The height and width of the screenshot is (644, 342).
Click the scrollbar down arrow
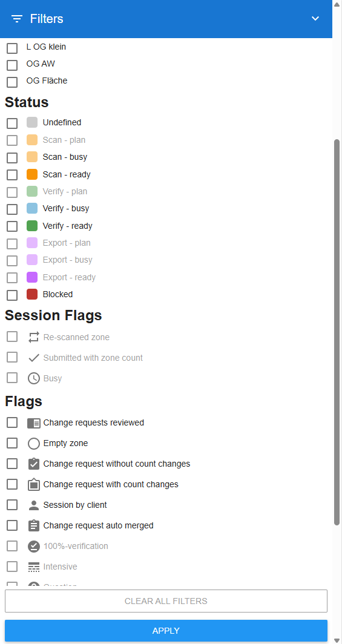337,640
